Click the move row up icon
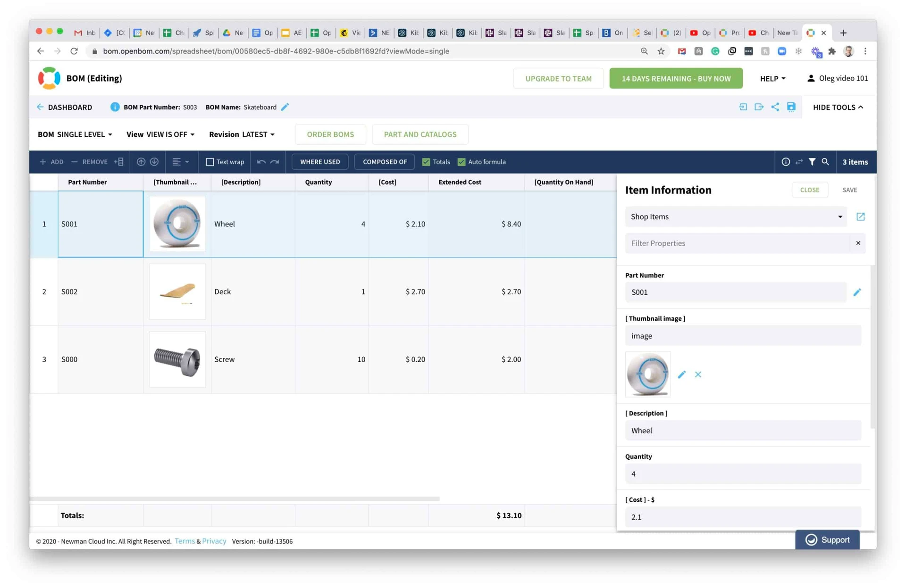Image resolution: width=906 pixels, height=588 pixels. pyautogui.click(x=141, y=162)
